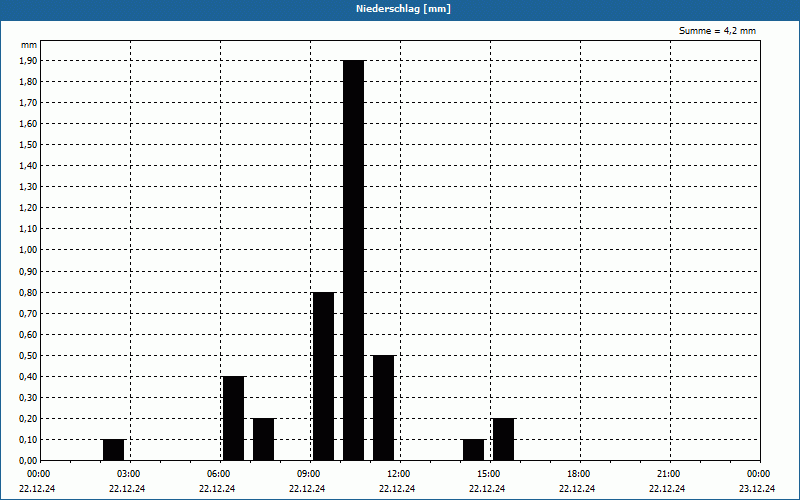Screen dimensions: 800x500
Task: Click the 0,00 y-axis value
Action: (x=28, y=461)
